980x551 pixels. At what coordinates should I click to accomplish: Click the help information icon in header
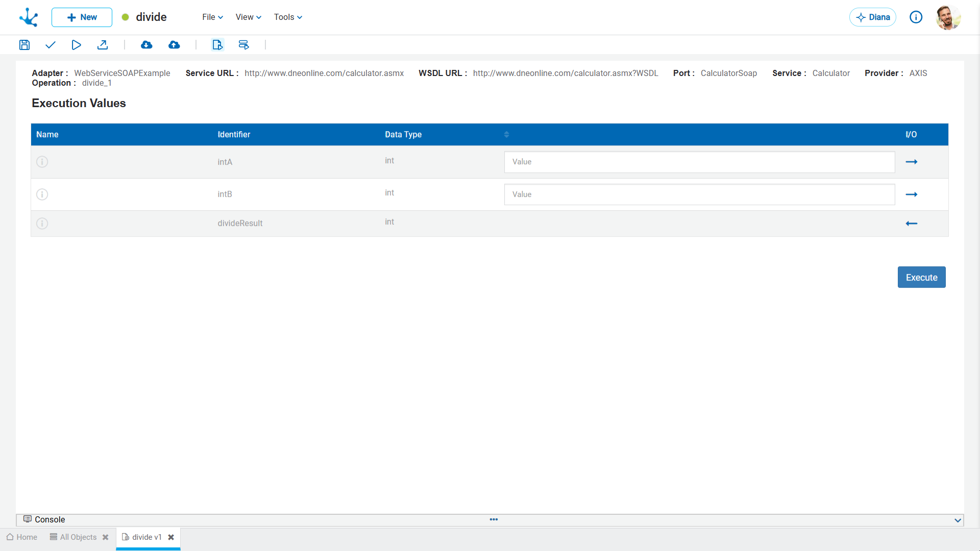[916, 17]
